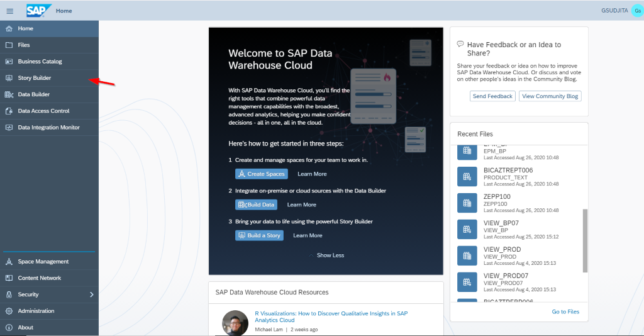Click the ZEPP100 file icon
The height and width of the screenshot is (336, 644).
click(x=467, y=203)
